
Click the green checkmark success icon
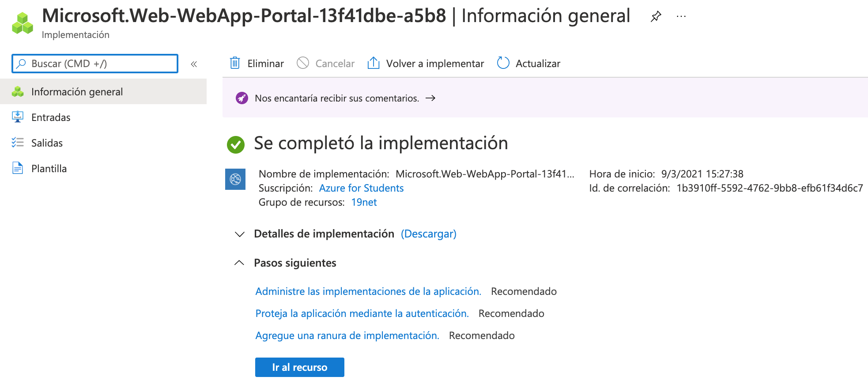point(236,144)
